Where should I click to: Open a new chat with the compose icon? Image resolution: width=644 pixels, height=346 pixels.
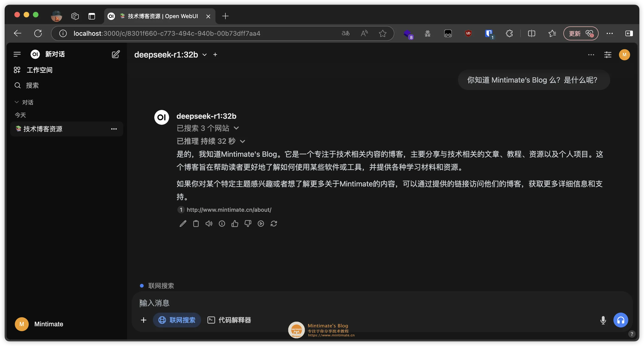click(116, 54)
